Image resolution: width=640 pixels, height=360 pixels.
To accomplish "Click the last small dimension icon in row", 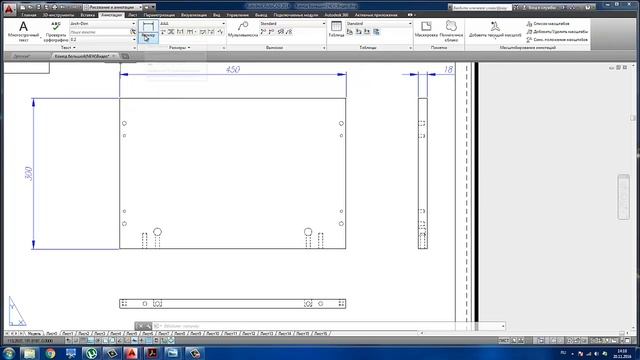I will pos(220,31).
